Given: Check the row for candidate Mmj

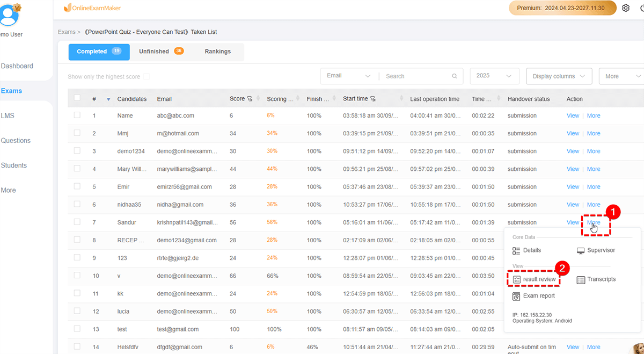Looking at the screenshot, I should pyautogui.click(x=77, y=133).
